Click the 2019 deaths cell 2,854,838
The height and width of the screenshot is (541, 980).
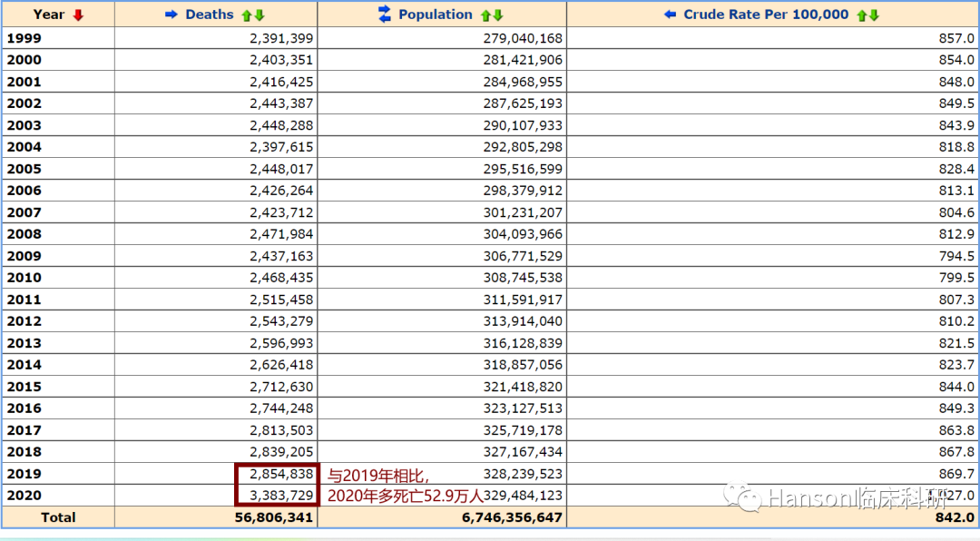pyautogui.click(x=281, y=474)
